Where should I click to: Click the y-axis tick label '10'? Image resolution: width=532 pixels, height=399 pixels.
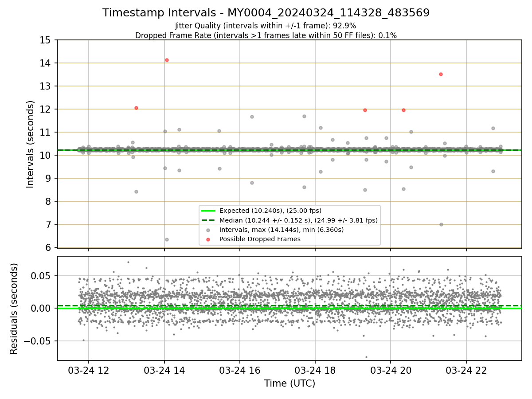tap(46, 156)
